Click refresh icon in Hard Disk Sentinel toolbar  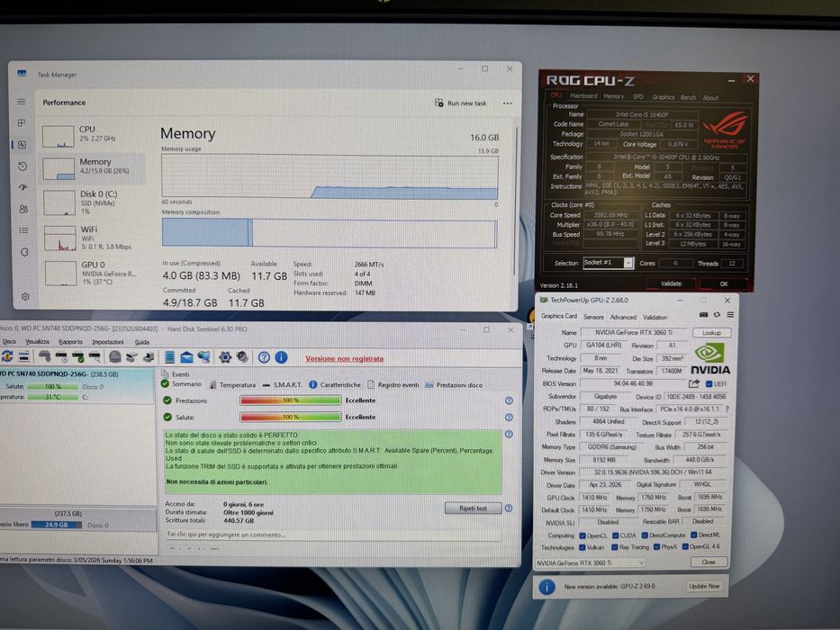[x=7, y=356]
